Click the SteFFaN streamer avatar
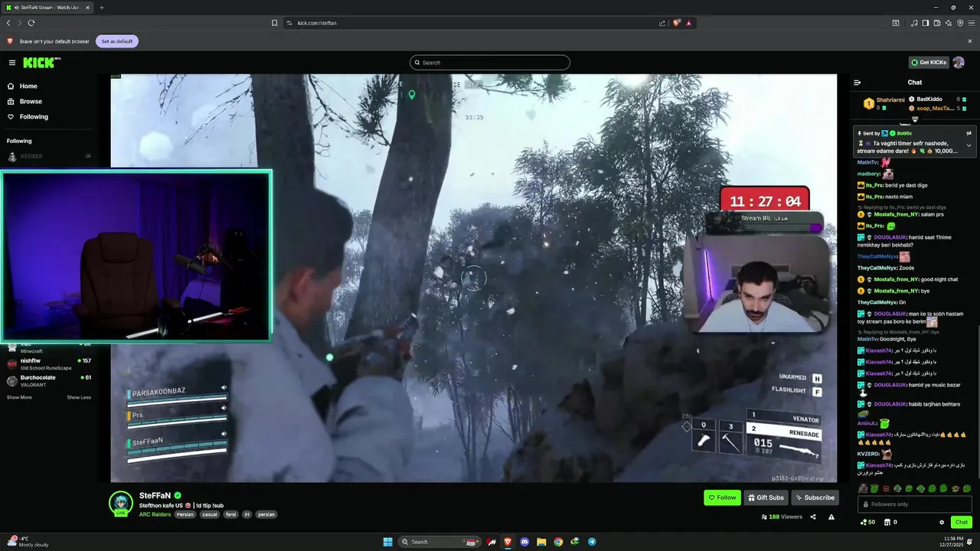 tap(120, 503)
